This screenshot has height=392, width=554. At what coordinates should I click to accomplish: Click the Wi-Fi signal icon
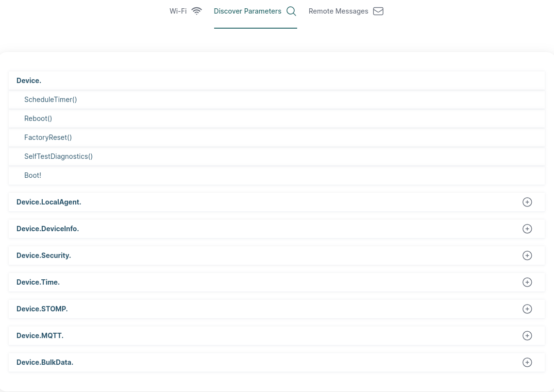196,11
